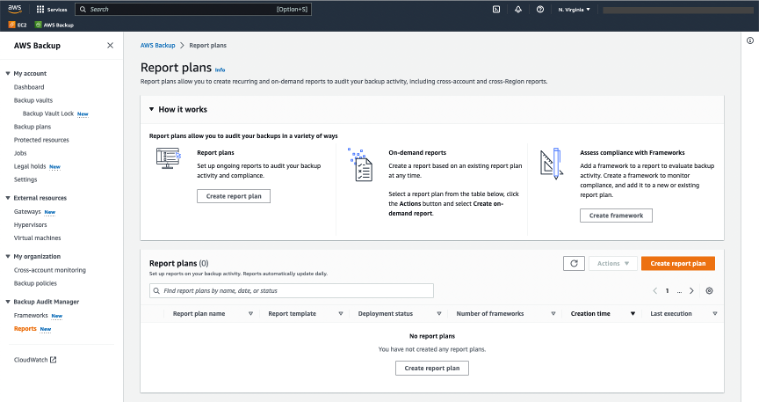Click the On-demand reports checklist illustration
The width and height of the screenshot is (760, 402).
361,165
